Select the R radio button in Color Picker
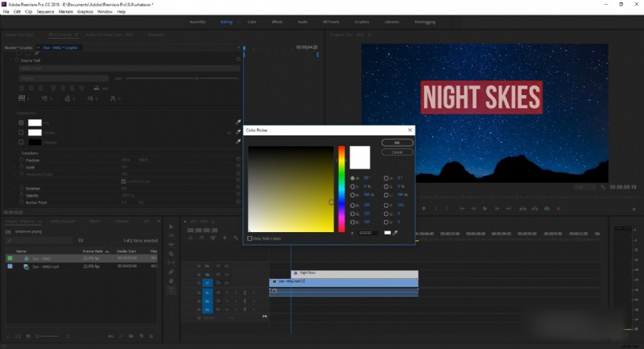The image size is (644, 349). (x=353, y=205)
